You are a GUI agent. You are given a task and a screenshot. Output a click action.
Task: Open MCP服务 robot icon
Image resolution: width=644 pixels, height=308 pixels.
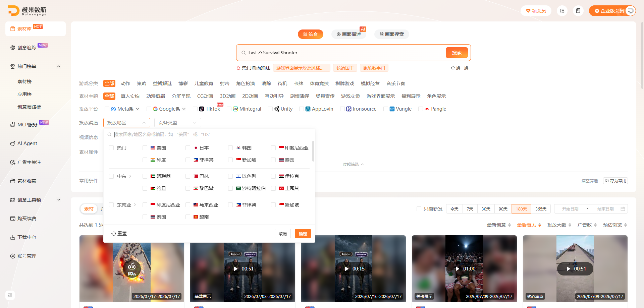(13, 125)
